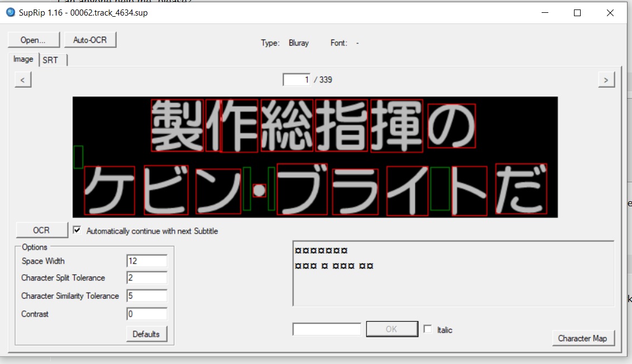Go to previous subtitle with < button
The height and width of the screenshot is (364, 632).
(23, 80)
